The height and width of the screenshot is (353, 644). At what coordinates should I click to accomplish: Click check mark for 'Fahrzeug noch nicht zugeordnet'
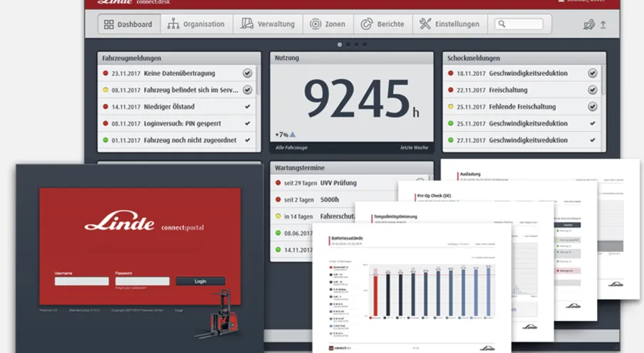click(247, 140)
